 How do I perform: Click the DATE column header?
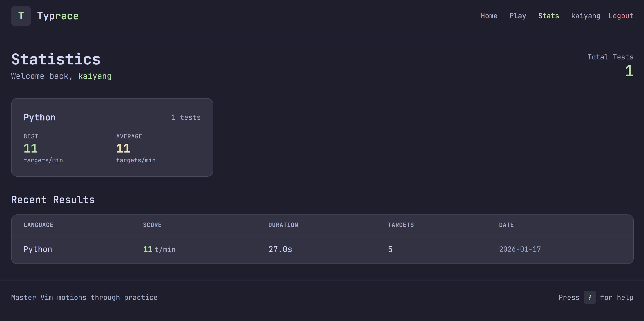[x=506, y=225]
